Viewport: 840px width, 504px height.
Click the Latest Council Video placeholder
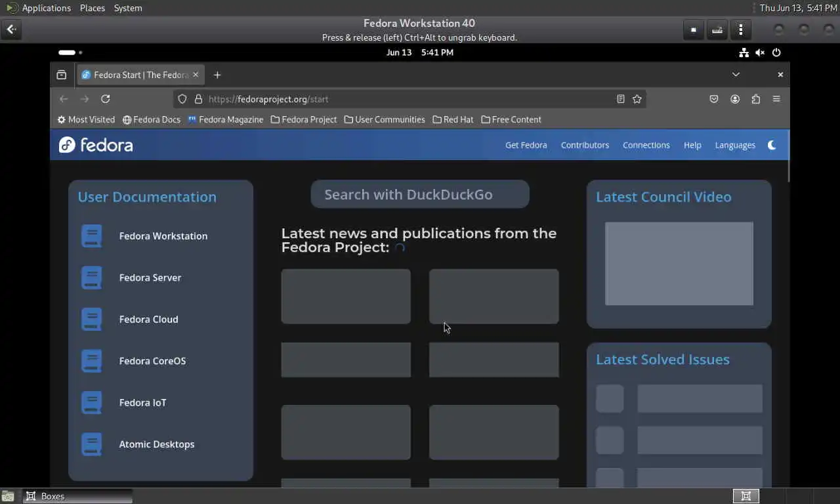point(679,264)
